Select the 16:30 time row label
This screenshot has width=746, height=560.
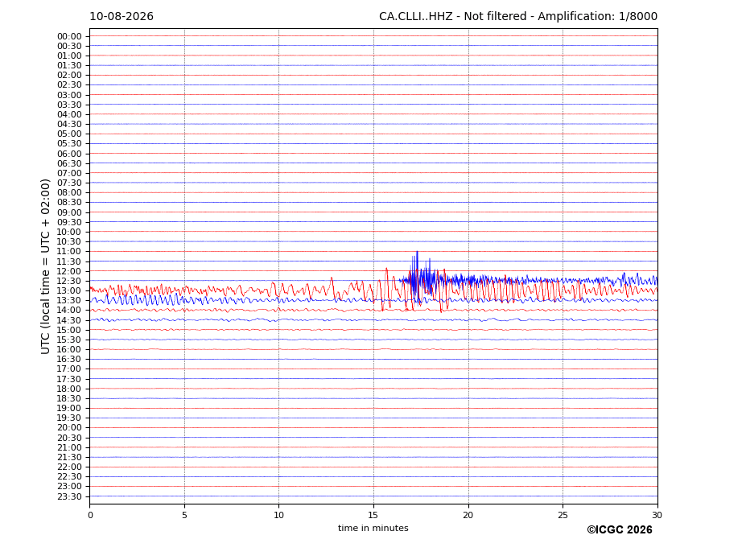click(69, 359)
